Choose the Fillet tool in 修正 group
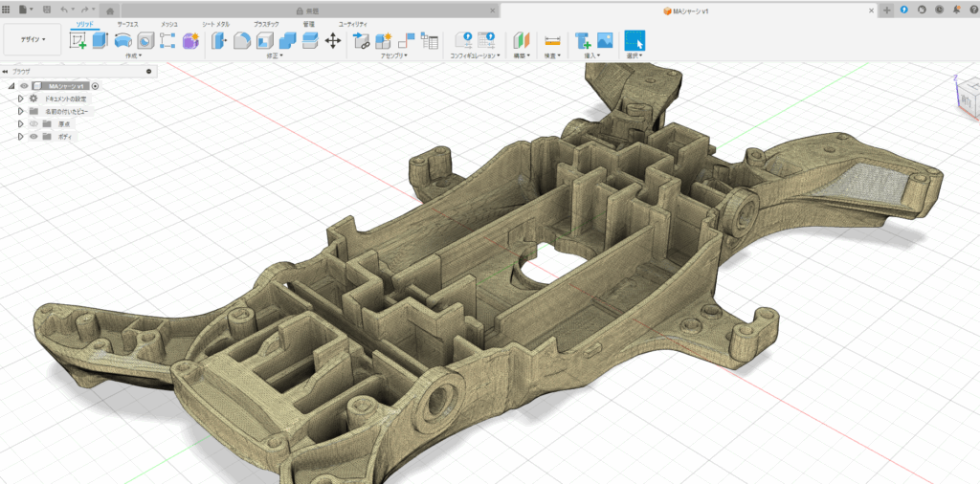The height and width of the screenshot is (484, 980). 242,40
